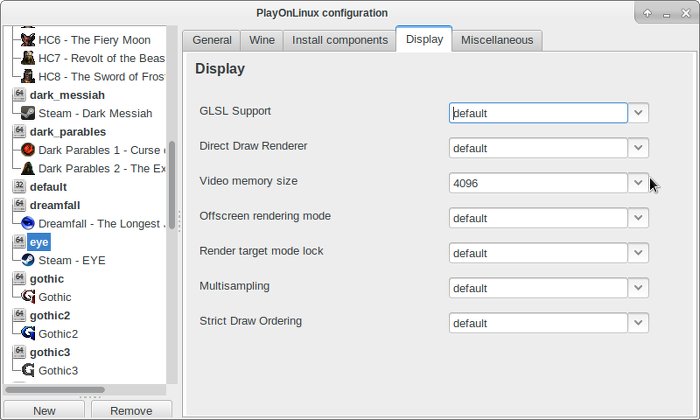Select the default virtual drive
700x420 pixels.
pos(48,187)
